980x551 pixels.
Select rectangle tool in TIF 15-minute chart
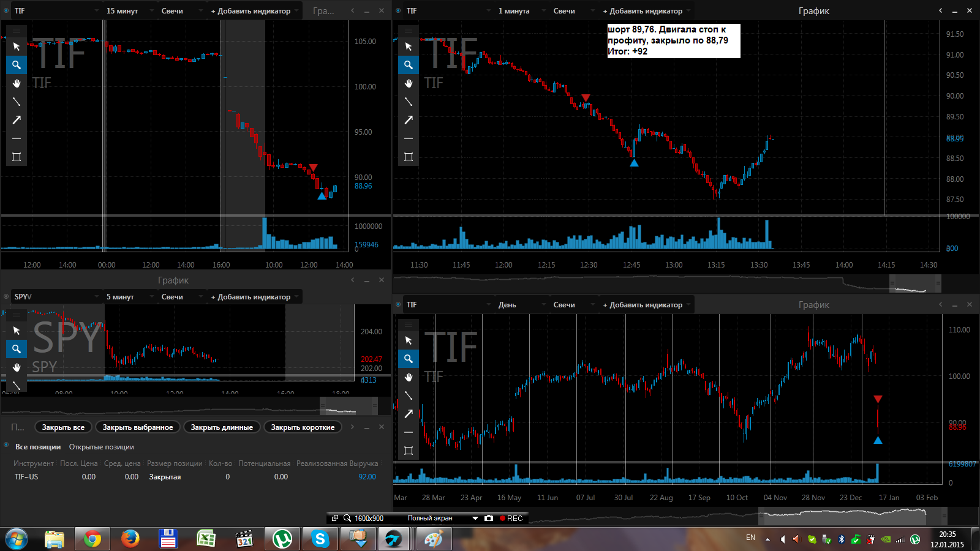point(17,157)
